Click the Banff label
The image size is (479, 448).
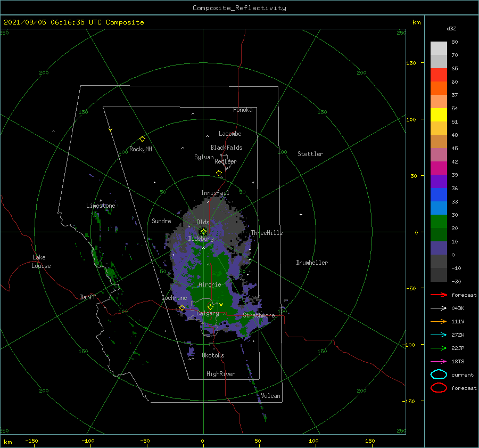[88, 297]
